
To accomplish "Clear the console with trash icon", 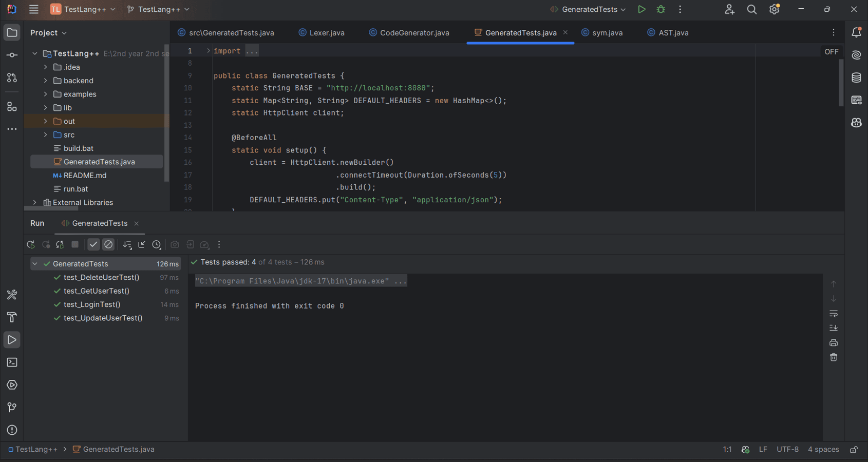I will point(834,357).
